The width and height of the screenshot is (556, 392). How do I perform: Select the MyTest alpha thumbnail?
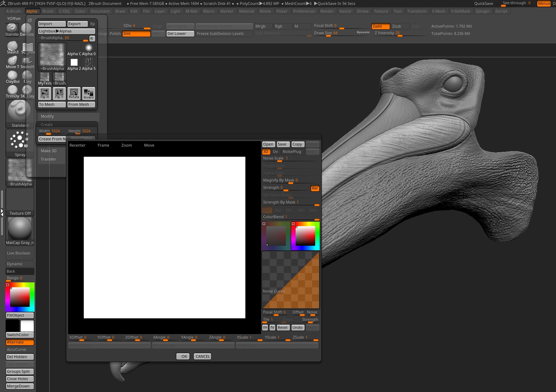(45, 79)
